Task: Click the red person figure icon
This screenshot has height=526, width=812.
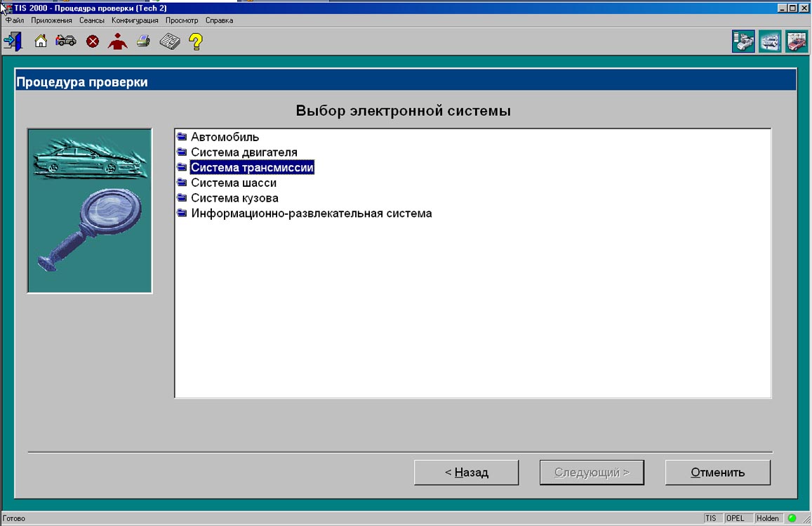Action: coord(117,41)
